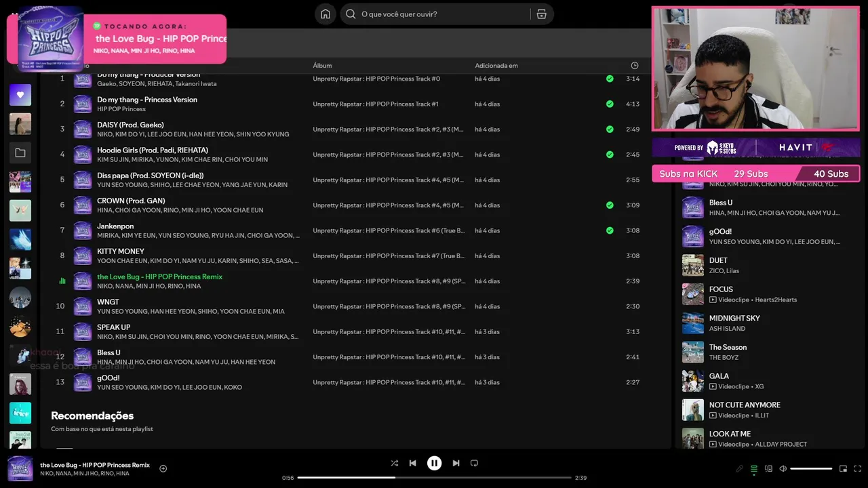Open the miniplayer icon
Screen dimensions: 868x488
pyautogui.click(x=843, y=468)
